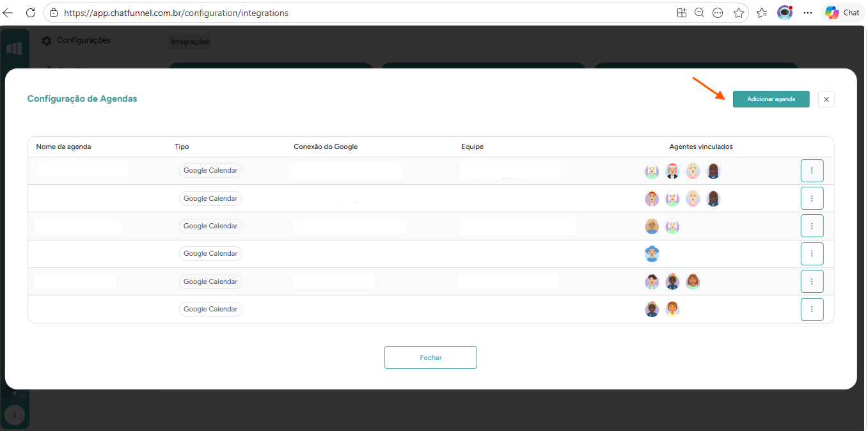Open the three-dot menu of the second agenda row
This screenshot has width=868, height=431.
pyautogui.click(x=812, y=198)
